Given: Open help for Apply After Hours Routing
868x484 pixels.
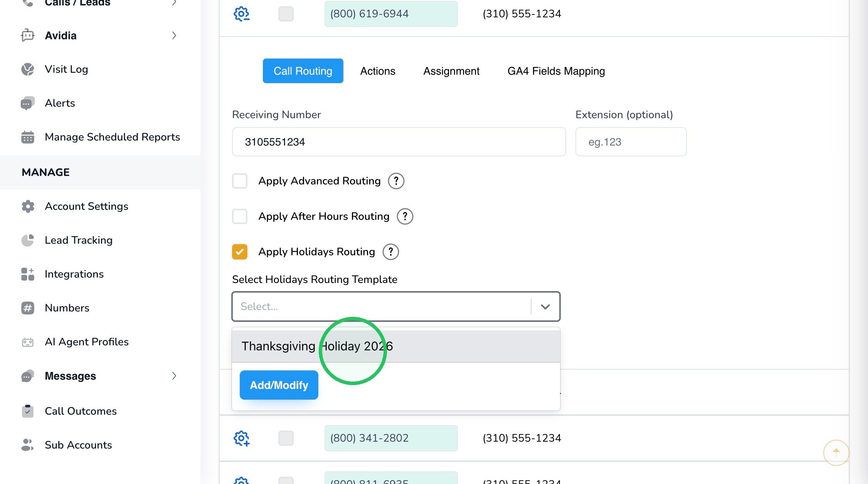Looking at the screenshot, I should point(405,216).
